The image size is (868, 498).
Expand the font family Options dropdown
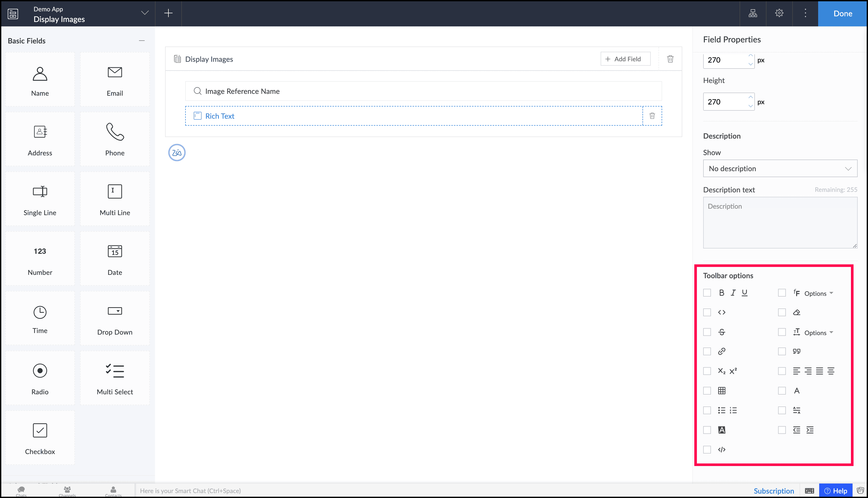coord(818,293)
